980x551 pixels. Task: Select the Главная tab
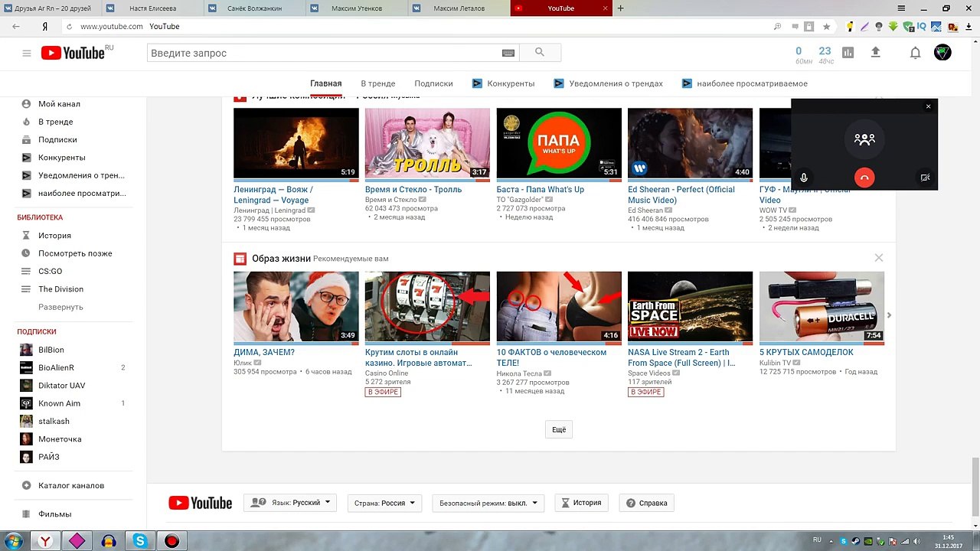tap(326, 83)
